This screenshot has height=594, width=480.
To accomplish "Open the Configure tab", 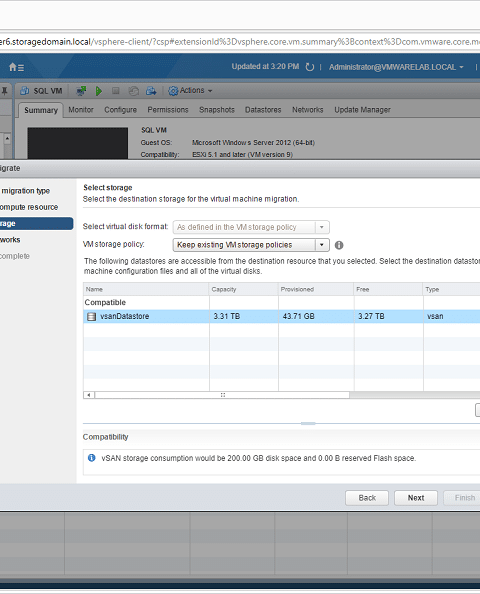I will coord(120,110).
